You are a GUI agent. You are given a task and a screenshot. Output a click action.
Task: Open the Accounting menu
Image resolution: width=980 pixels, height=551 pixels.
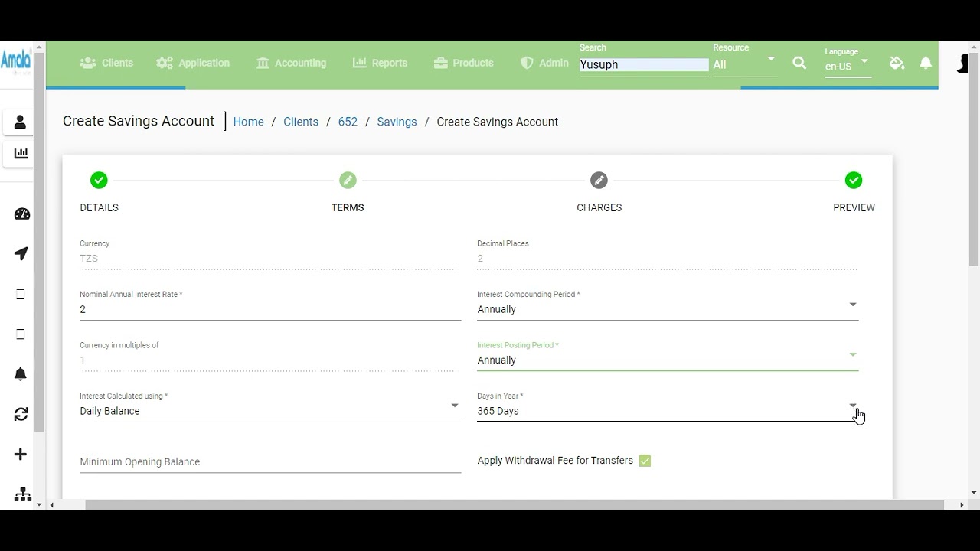(291, 63)
